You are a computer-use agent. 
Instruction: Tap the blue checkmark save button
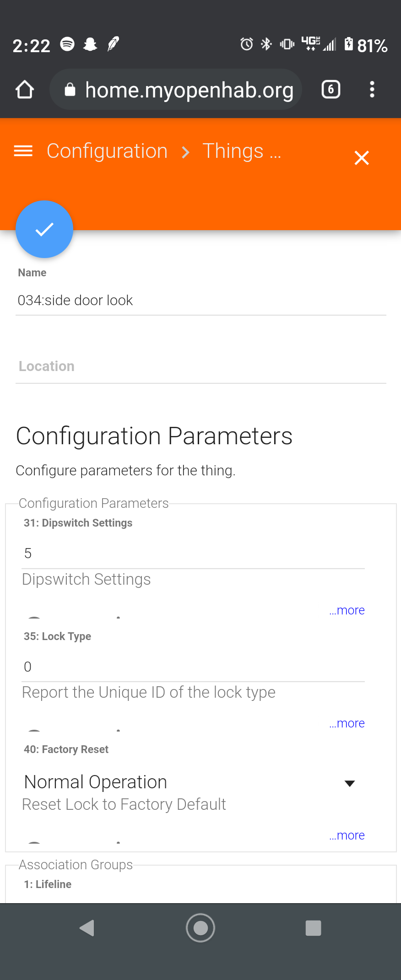(x=44, y=229)
